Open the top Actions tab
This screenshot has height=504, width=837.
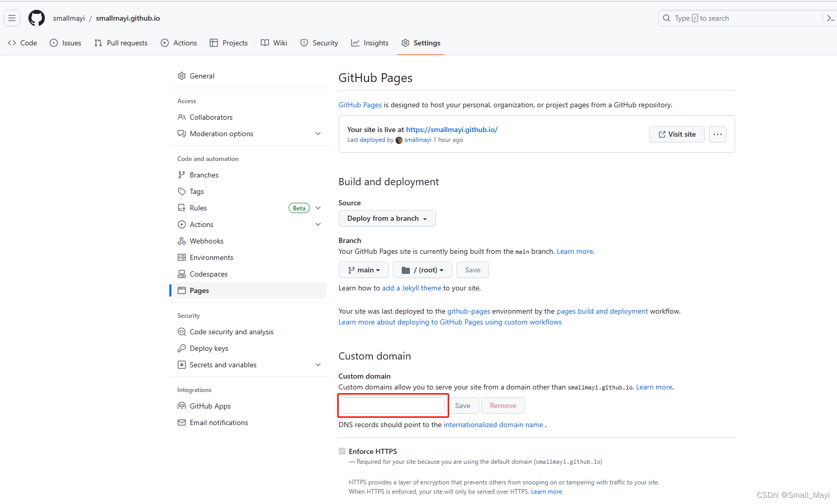coord(179,43)
